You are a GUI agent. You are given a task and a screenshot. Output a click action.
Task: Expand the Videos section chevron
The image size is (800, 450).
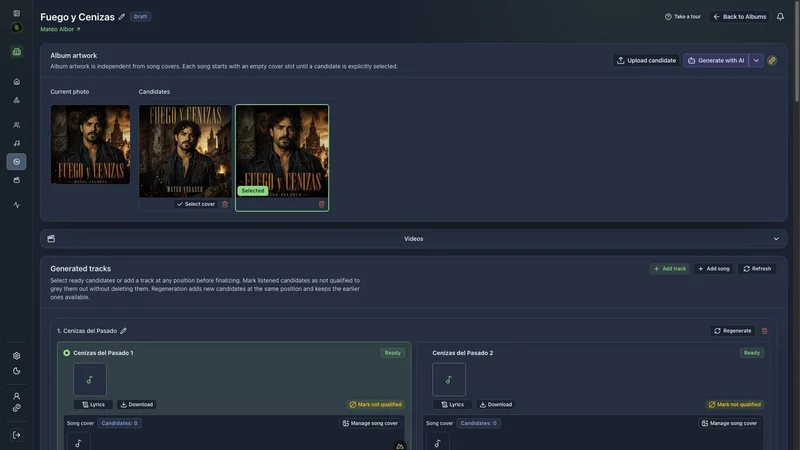776,239
